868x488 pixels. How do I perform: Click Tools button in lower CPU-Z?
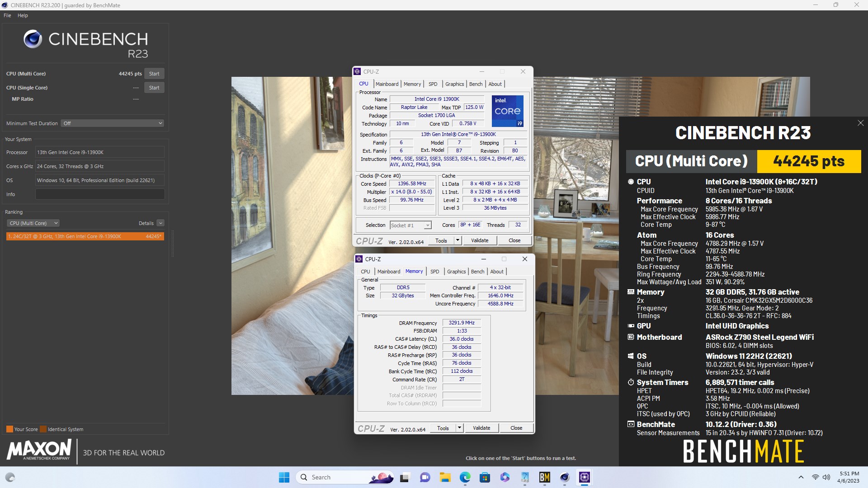443,428
